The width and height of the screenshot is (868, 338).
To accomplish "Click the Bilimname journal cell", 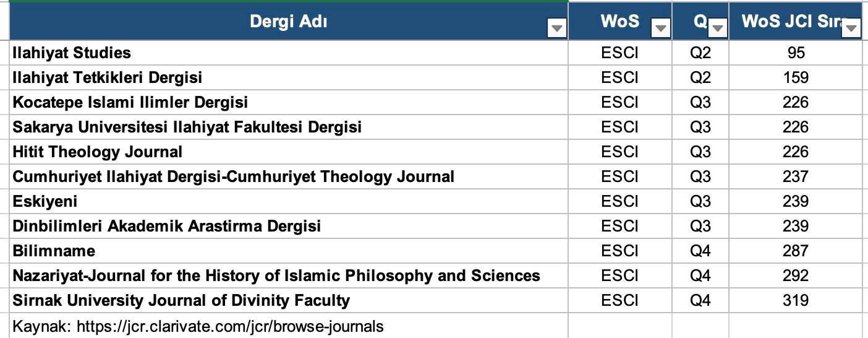I will point(54,251).
